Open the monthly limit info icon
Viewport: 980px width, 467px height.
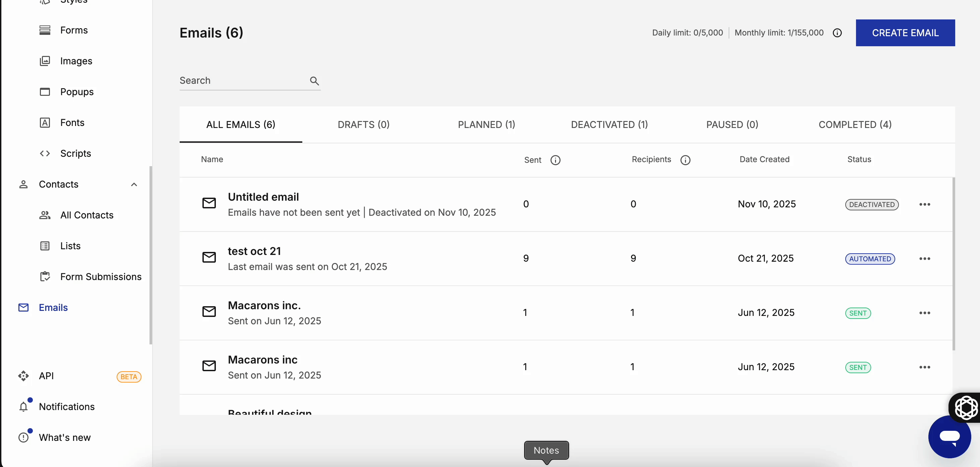pos(837,33)
